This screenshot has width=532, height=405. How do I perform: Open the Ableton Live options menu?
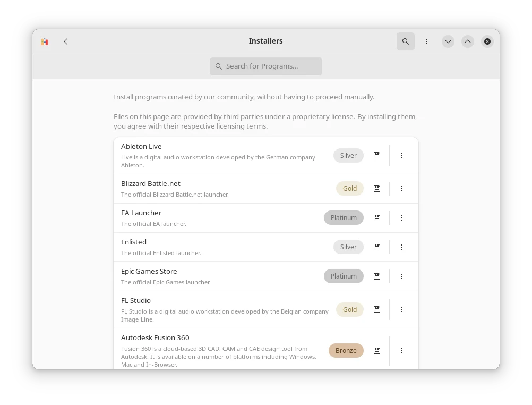[402, 155]
